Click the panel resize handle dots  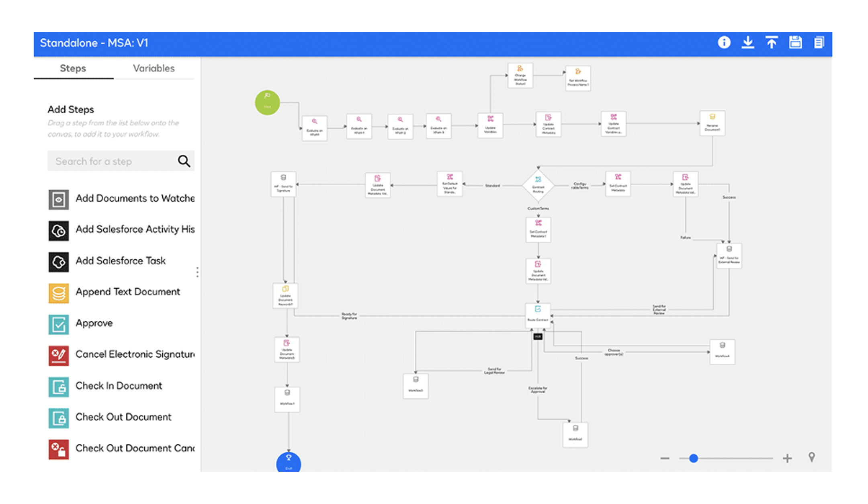coord(197,272)
